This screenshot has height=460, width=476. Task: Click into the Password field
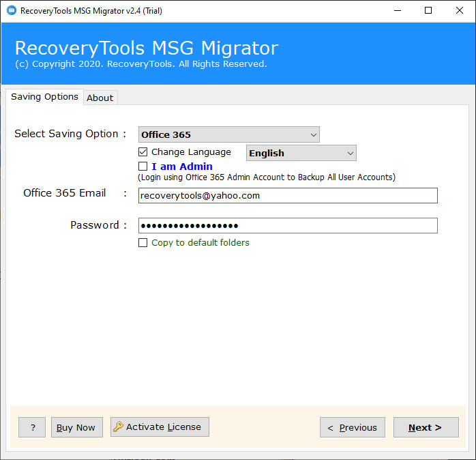point(288,225)
